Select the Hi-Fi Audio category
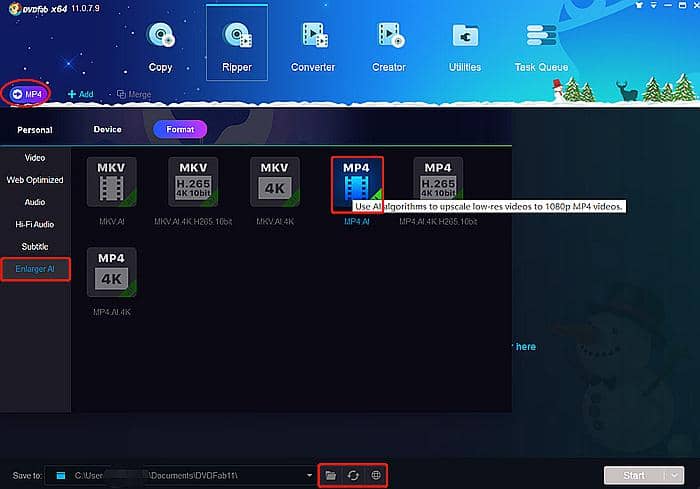Image resolution: width=700 pixels, height=489 pixels. click(x=35, y=224)
